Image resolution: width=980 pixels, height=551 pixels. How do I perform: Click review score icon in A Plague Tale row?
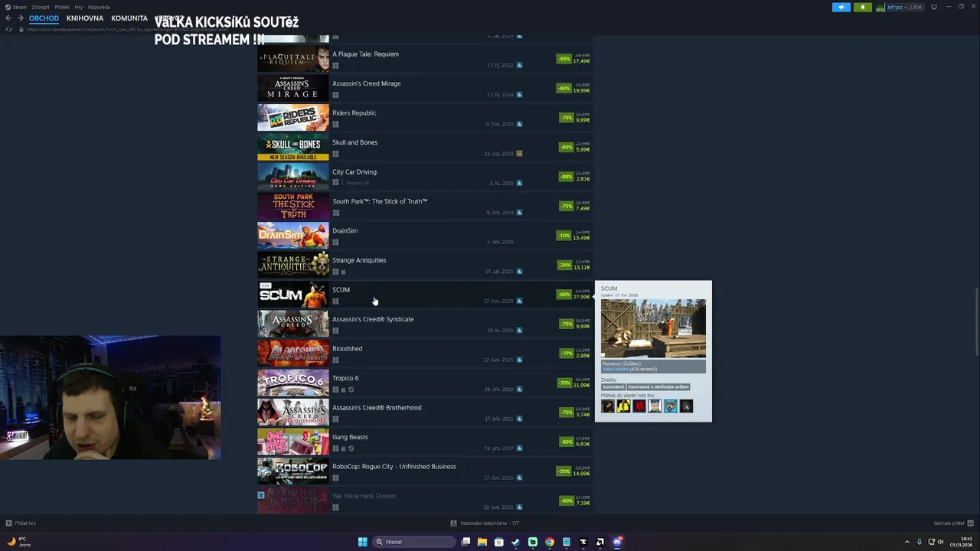click(519, 65)
